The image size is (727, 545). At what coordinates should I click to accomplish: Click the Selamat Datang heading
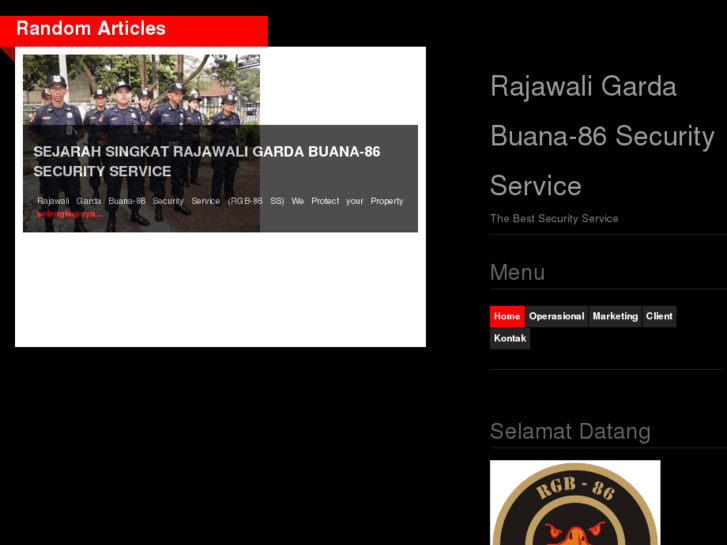[570, 431]
